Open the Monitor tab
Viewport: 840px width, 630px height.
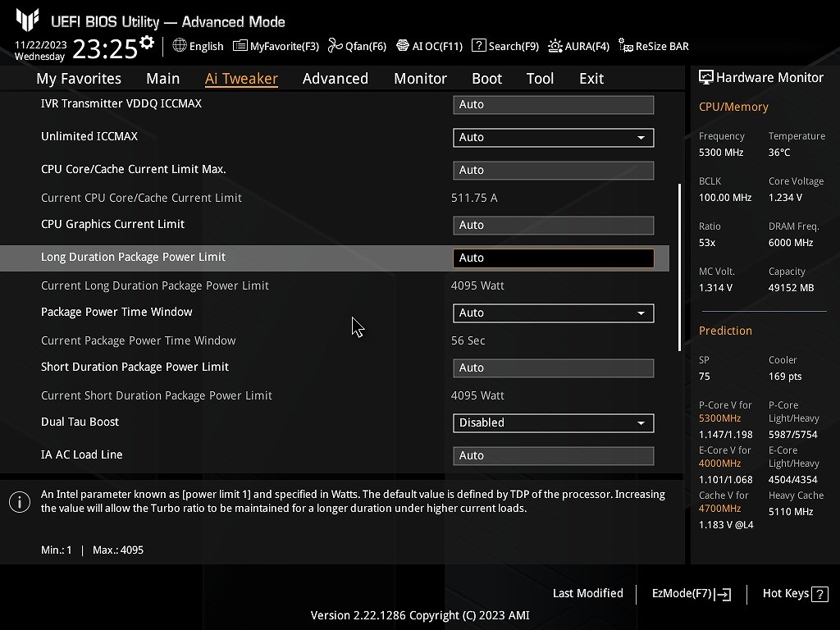click(420, 79)
